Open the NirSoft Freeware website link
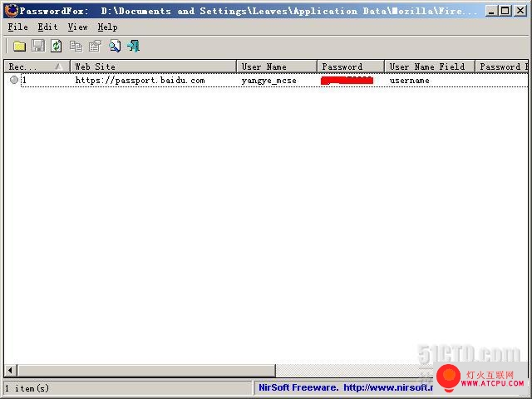The height and width of the screenshot is (399, 532). point(346,387)
